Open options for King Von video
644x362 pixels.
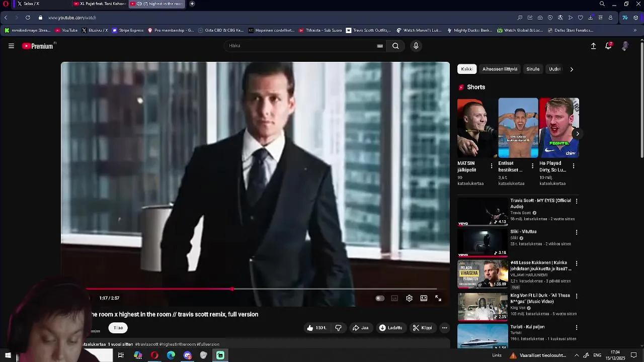[x=577, y=296]
